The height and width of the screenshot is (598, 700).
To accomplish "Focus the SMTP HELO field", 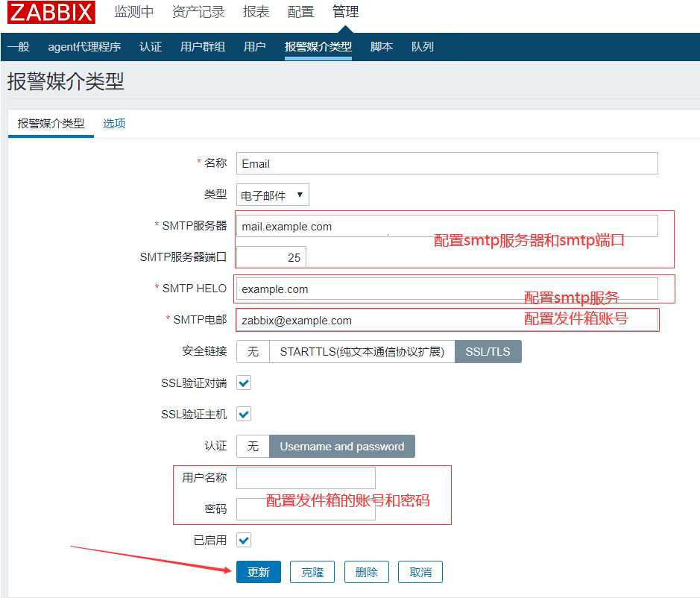I will coord(447,289).
